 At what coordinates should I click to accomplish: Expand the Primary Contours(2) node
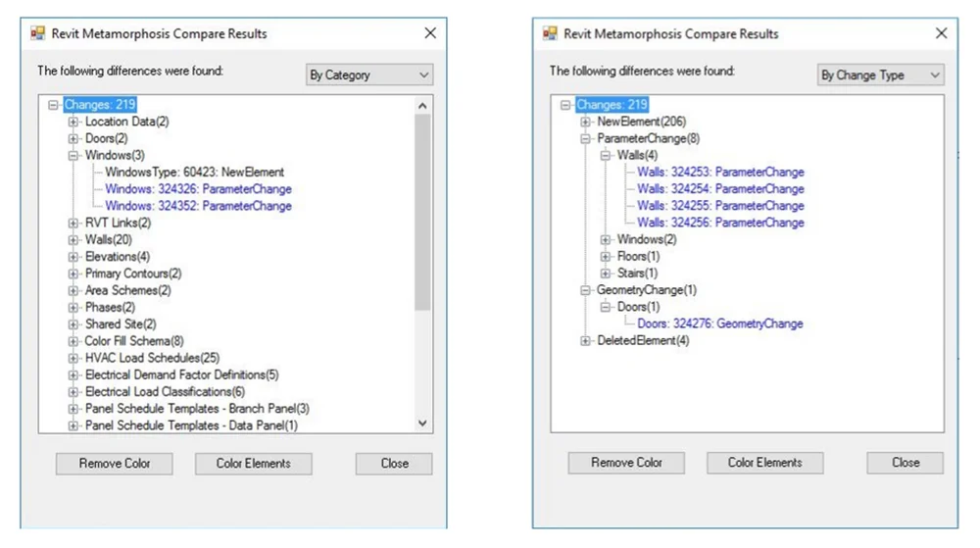(x=73, y=274)
